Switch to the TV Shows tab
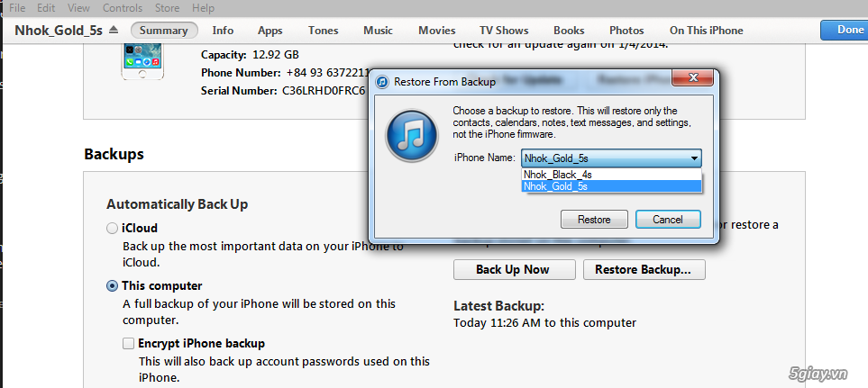The width and height of the screenshot is (868, 388). coord(504,31)
